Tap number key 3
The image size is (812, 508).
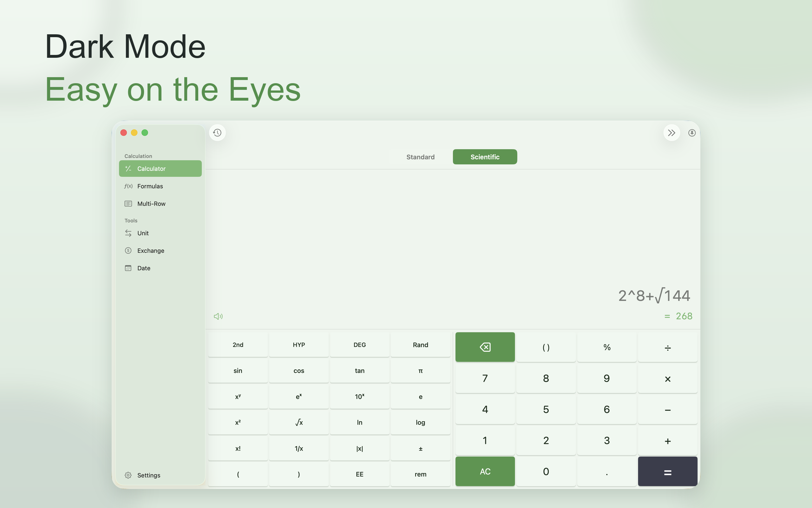607,440
